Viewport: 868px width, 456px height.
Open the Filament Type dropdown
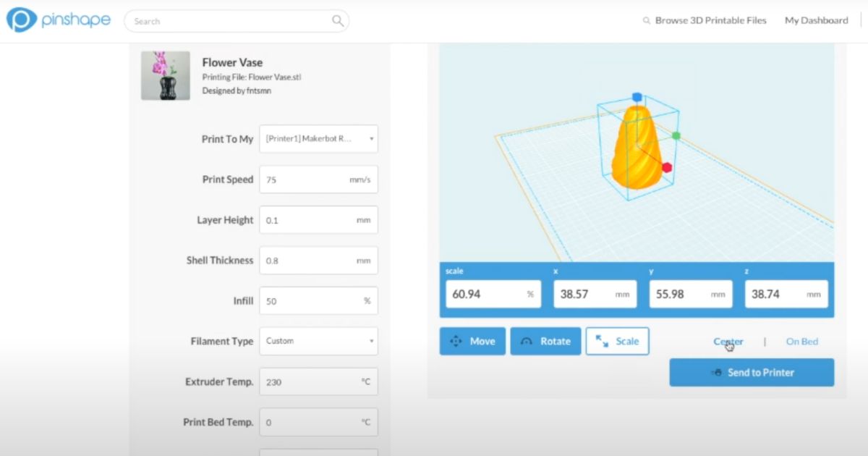(318, 341)
